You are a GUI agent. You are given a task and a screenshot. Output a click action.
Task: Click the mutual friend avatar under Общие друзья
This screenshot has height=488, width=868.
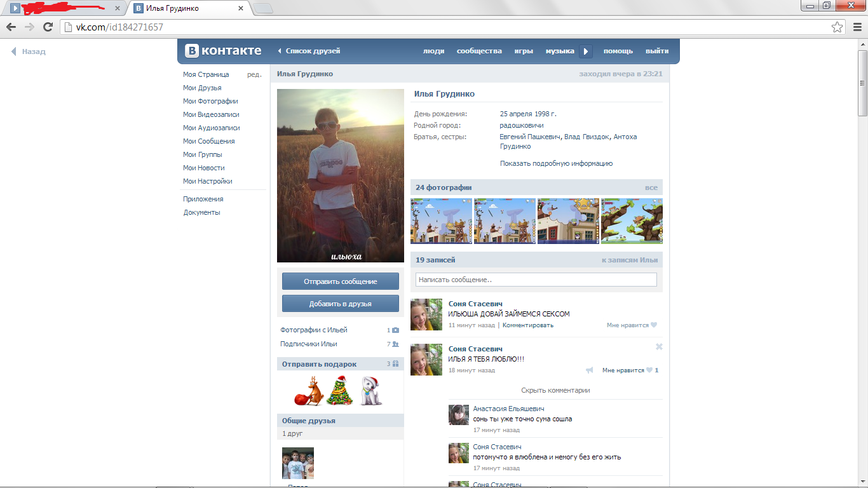point(298,463)
